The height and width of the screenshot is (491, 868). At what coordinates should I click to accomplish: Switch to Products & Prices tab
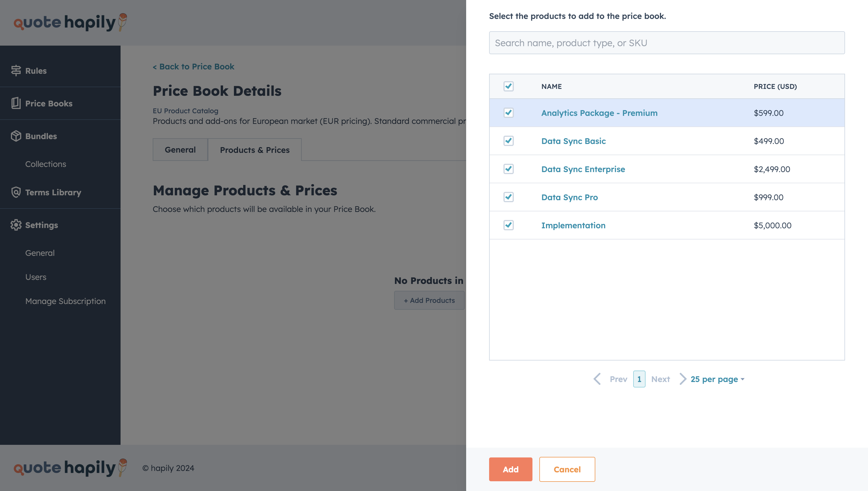pos(255,149)
